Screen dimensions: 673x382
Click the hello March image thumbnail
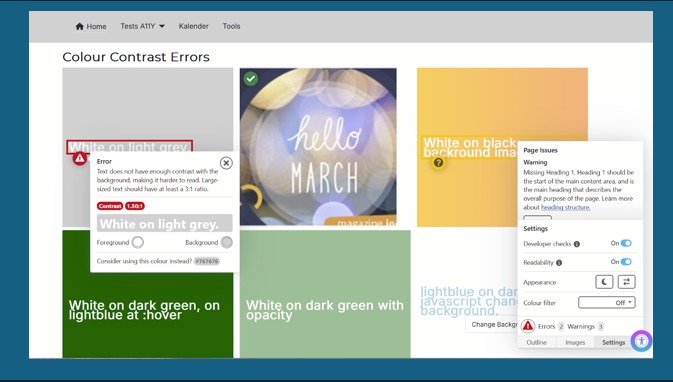coord(318,147)
